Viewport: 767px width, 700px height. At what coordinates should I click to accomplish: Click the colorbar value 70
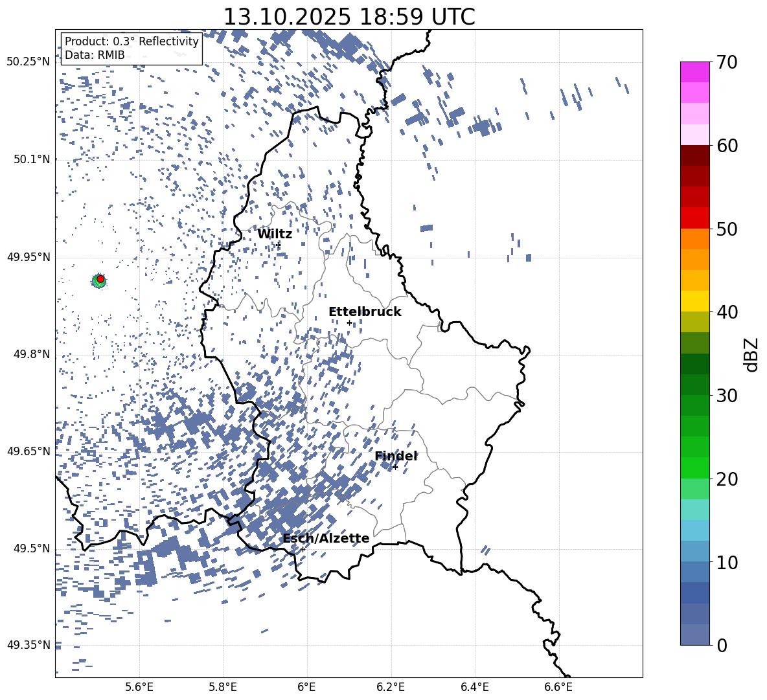727,62
